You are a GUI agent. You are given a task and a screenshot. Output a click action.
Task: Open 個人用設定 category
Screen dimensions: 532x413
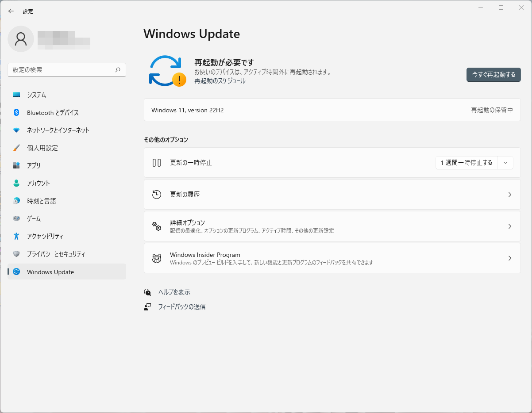(67, 148)
